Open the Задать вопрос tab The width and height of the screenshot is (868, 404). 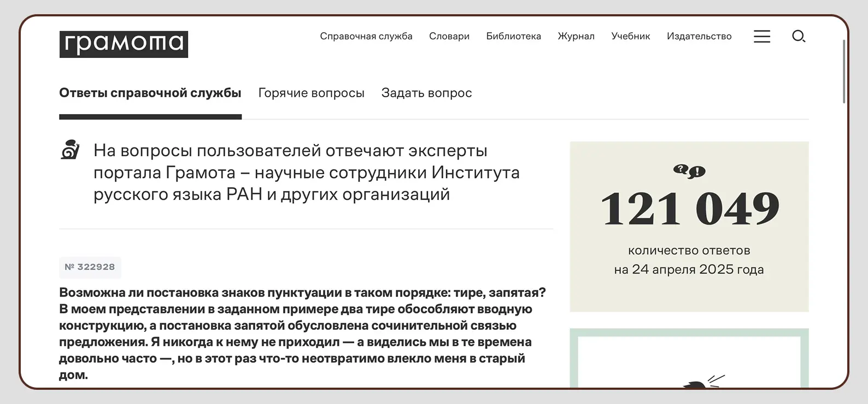pos(426,93)
